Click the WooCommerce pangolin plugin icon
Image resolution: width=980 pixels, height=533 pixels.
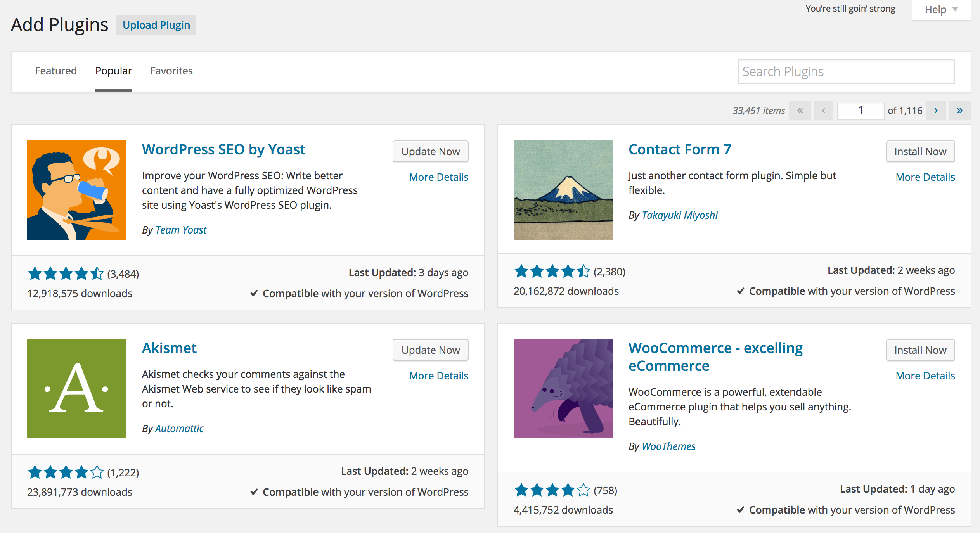pos(563,388)
